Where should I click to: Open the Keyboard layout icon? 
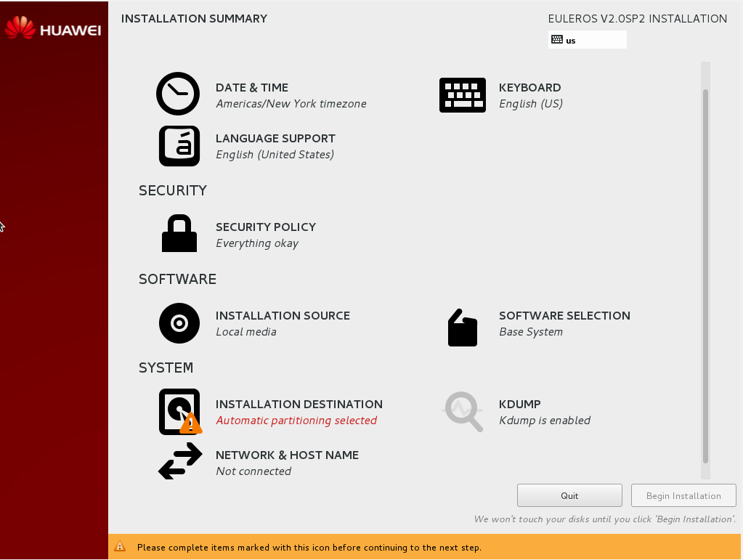click(x=463, y=94)
